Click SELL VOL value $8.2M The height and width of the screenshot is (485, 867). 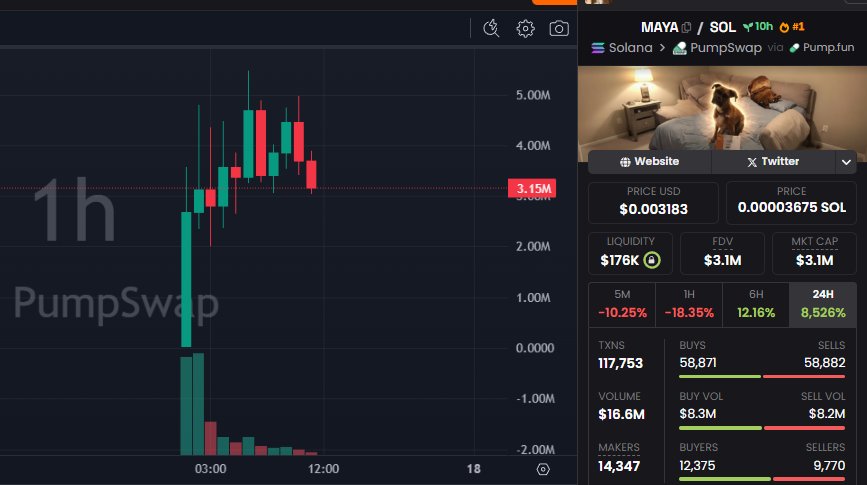click(x=827, y=414)
